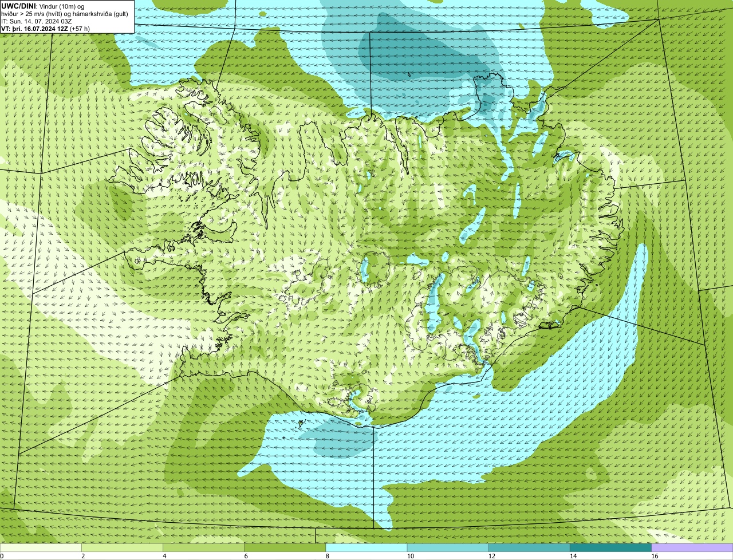The width and height of the screenshot is (733, 560).
Task: Pick the 6–8 m/s darker green legend swatch
Action: point(285,547)
